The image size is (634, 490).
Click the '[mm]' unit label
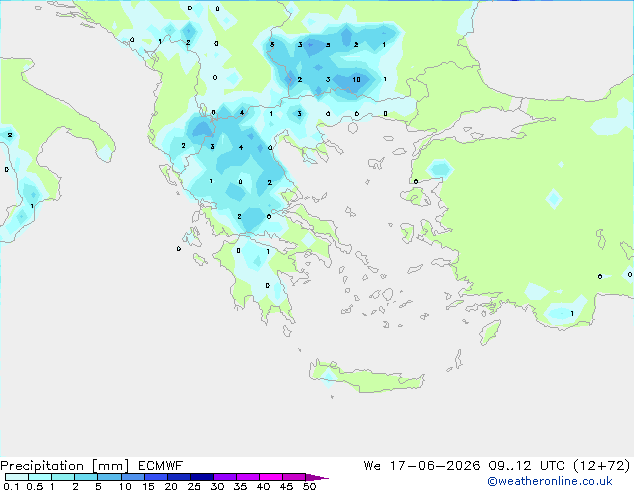click(110, 466)
